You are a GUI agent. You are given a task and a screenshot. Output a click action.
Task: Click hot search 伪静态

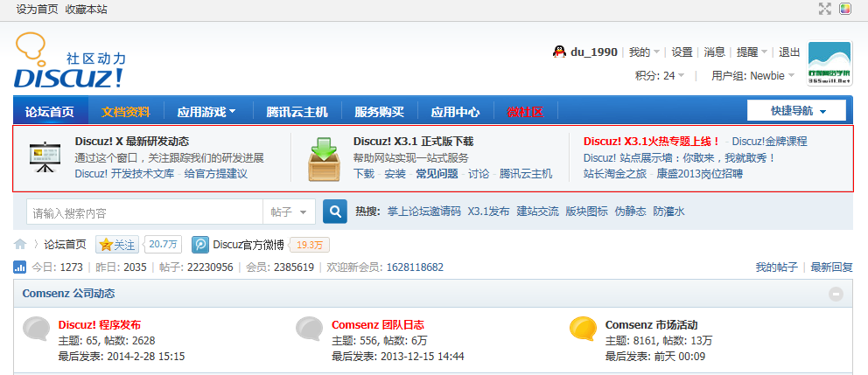631,212
